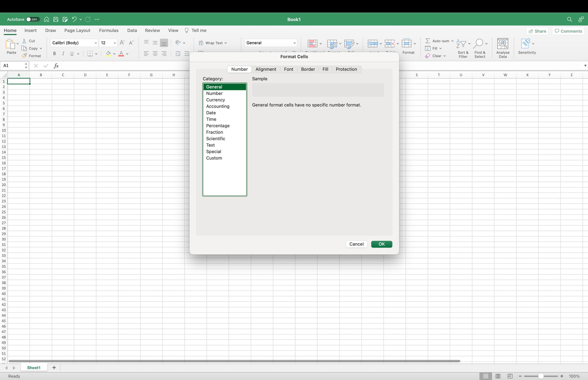Select Currency in the Category list
Viewport: 588px width, 380px height.
(x=216, y=100)
